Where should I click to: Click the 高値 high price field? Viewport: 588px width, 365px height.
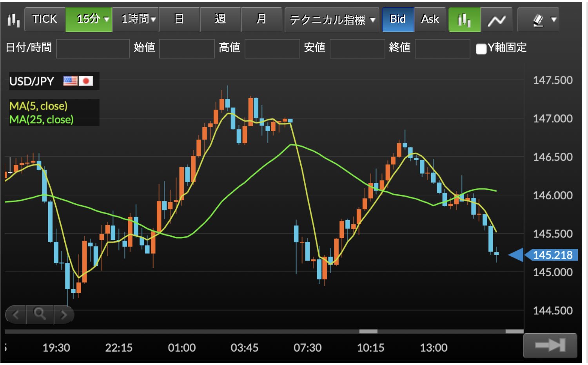[x=272, y=48]
